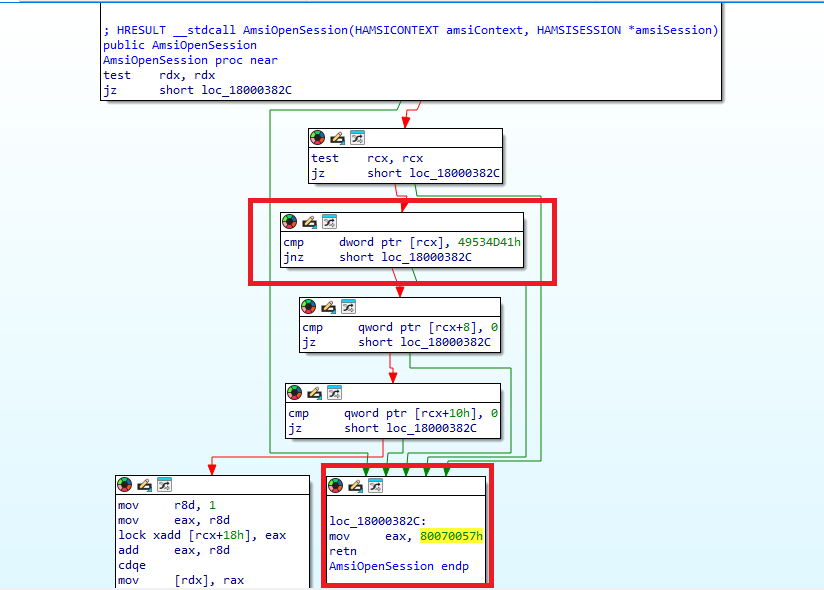Click 'AmsiOpenSession proc near' line

tap(190, 60)
